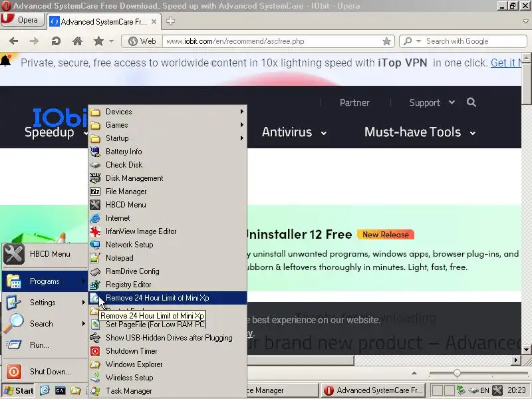Screen dimensions: 532x399
Task: Expand the Startup folder submenu
Action: [168, 138]
